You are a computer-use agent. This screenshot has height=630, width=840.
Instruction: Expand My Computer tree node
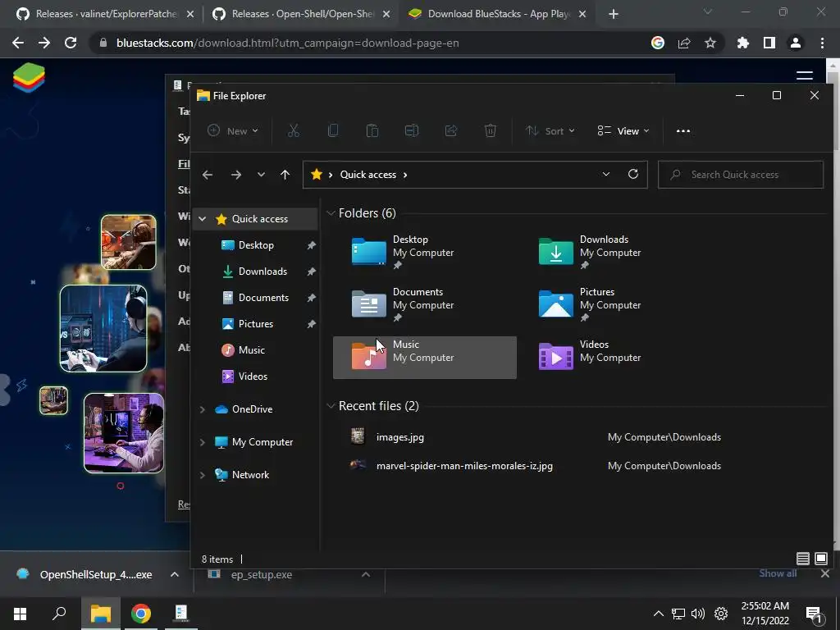(203, 442)
